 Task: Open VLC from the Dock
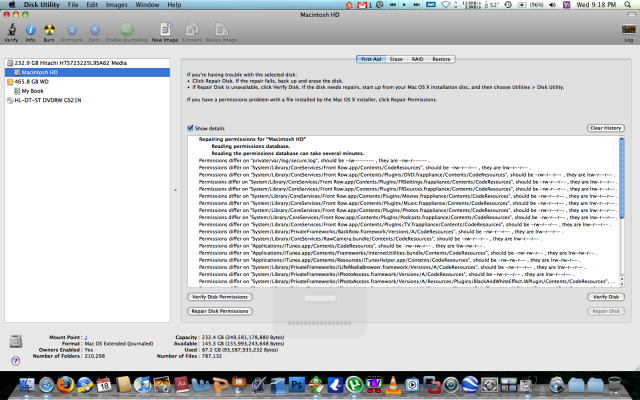pos(393,384)
